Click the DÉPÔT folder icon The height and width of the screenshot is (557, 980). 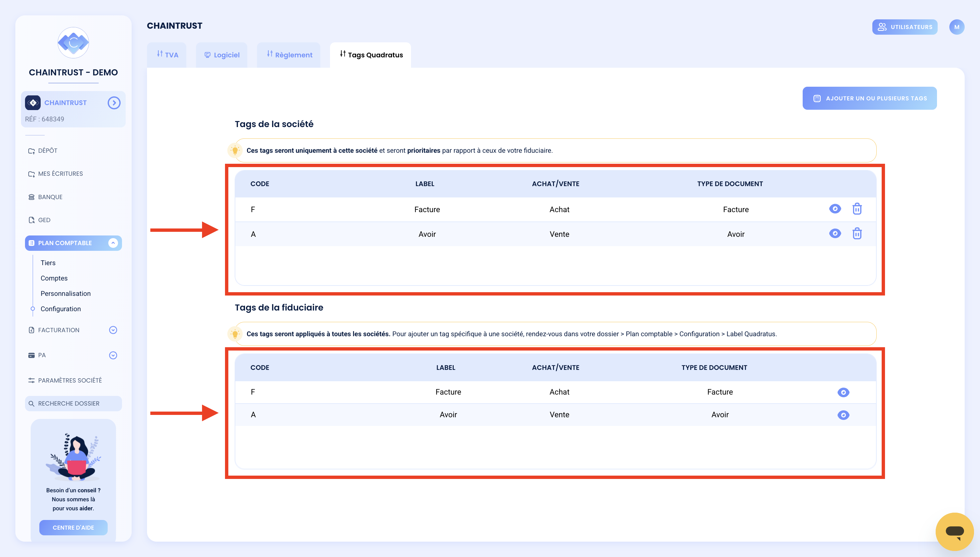coord(31,151)
